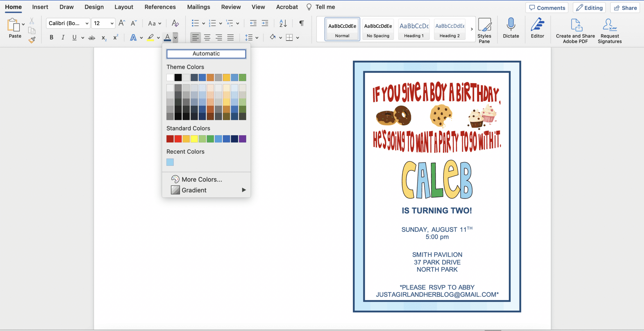Select the light blue recent color
The width and height of the screenshot is (644, 331).
(x=170, y=162)
